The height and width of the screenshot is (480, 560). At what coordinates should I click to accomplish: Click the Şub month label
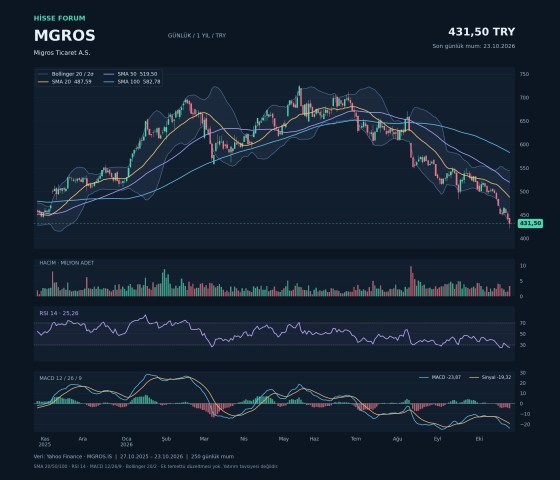click(x=166, y=439)
